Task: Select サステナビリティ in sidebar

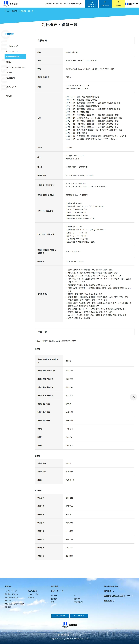Action: click(x=12, y=87)
